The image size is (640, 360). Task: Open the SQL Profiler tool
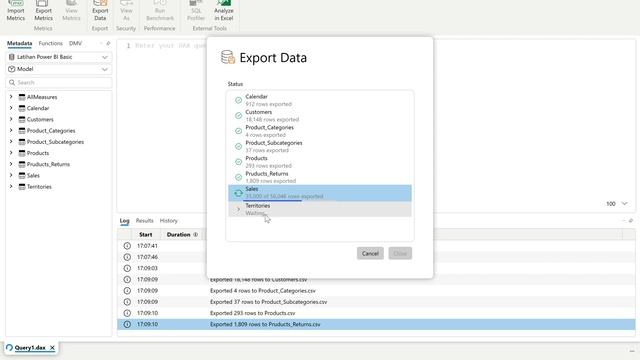coord(196,11)
